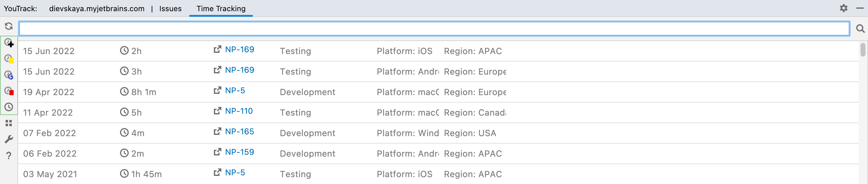Image resolution: width=868 pixels, height=184 pixels.
Task: Open the NP-165 issue link
Action: point(239,132)
